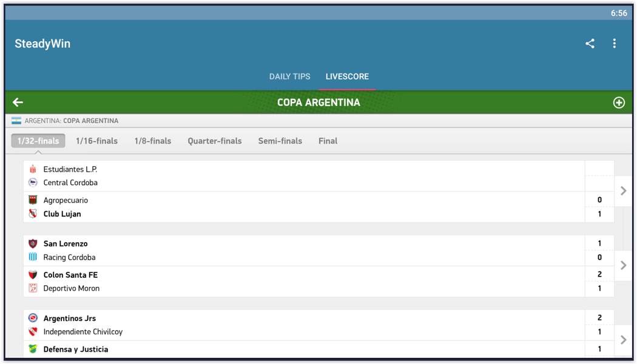
Task: Expand the Estudiantes and Agropecuario bracket chevron
Action: tap(623, 190)
